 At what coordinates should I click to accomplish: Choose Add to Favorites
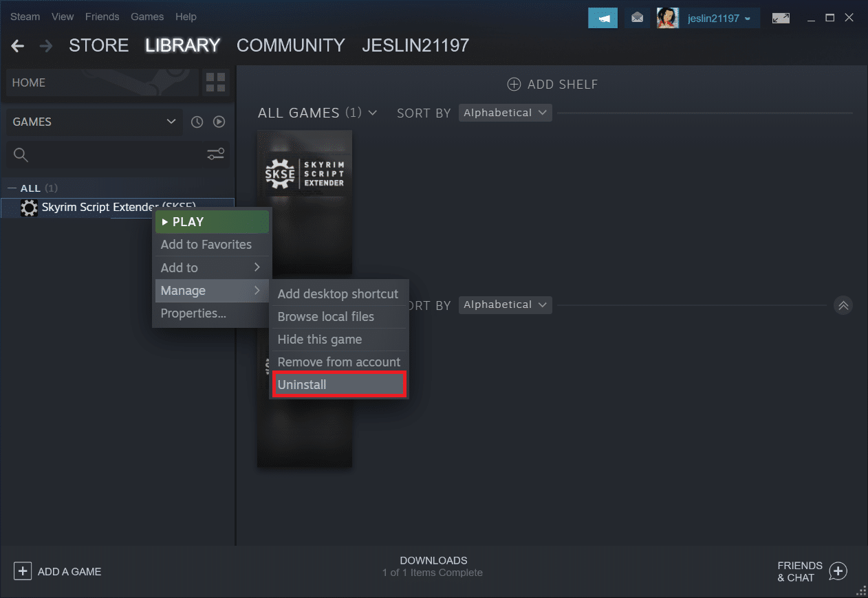click(x=212, y=245)
